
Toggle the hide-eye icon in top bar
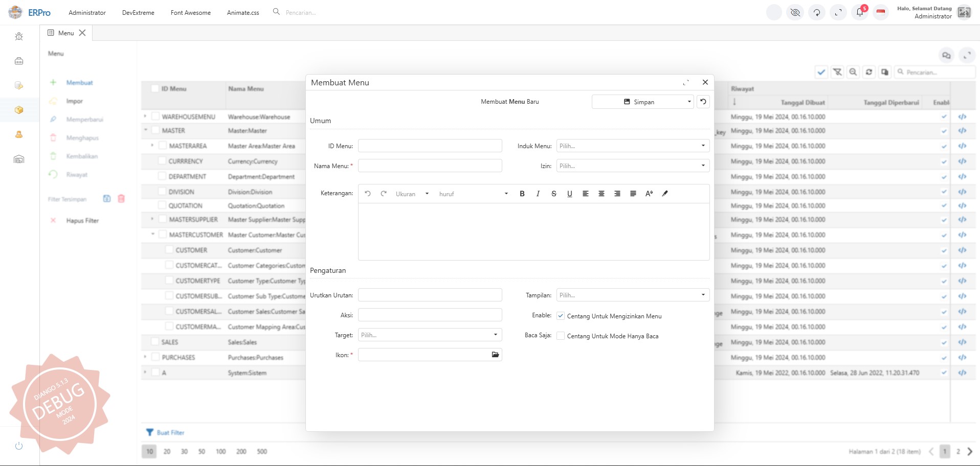click(795, 12)
